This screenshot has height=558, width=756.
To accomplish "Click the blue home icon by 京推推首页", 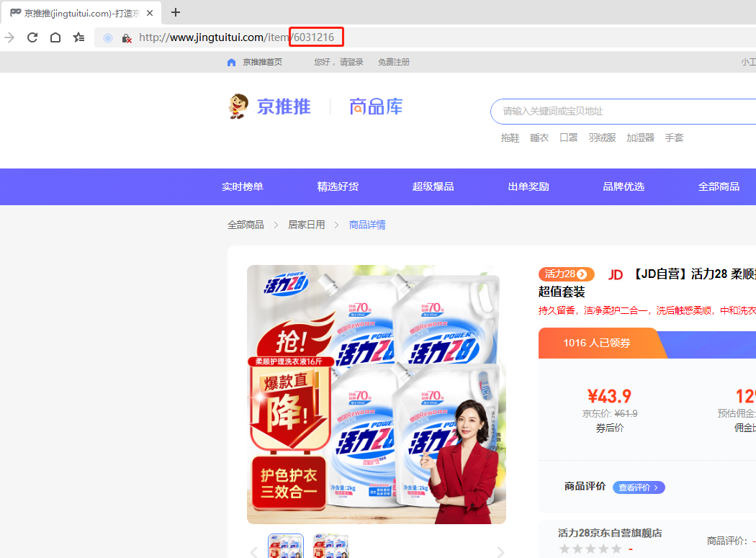I will click(x=231, y=62).
